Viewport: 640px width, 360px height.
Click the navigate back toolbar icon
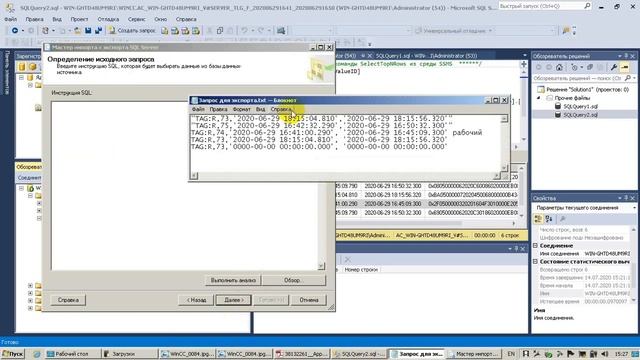(15, 31)
